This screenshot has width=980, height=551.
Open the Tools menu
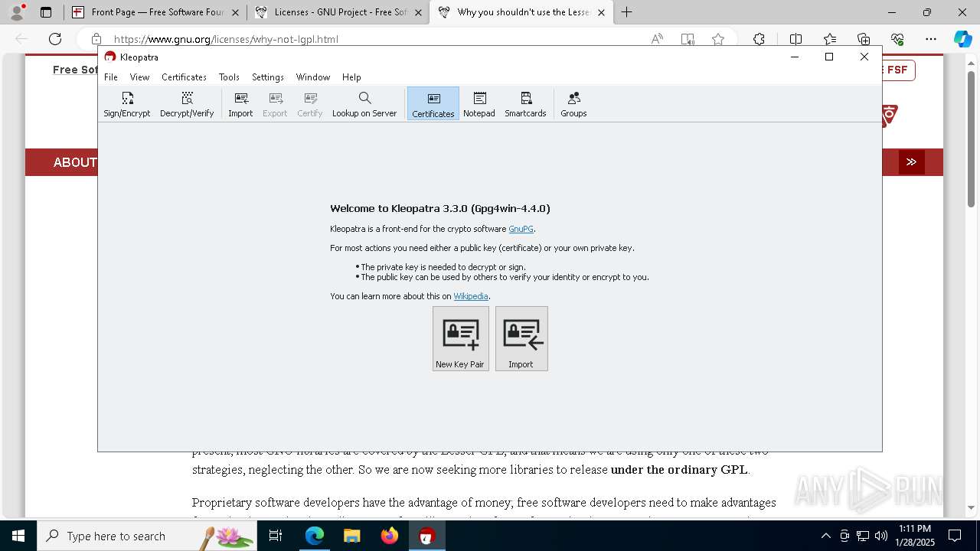click(229, 77)
